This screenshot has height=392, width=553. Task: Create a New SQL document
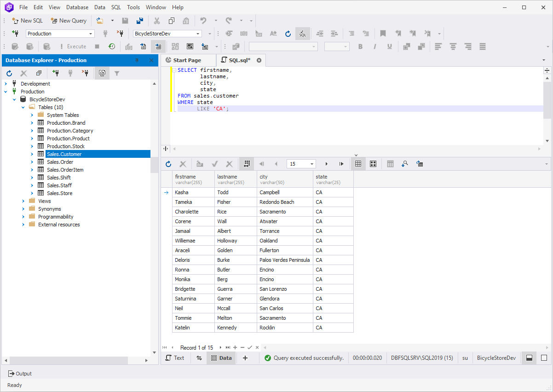click(x=27, y=20)
